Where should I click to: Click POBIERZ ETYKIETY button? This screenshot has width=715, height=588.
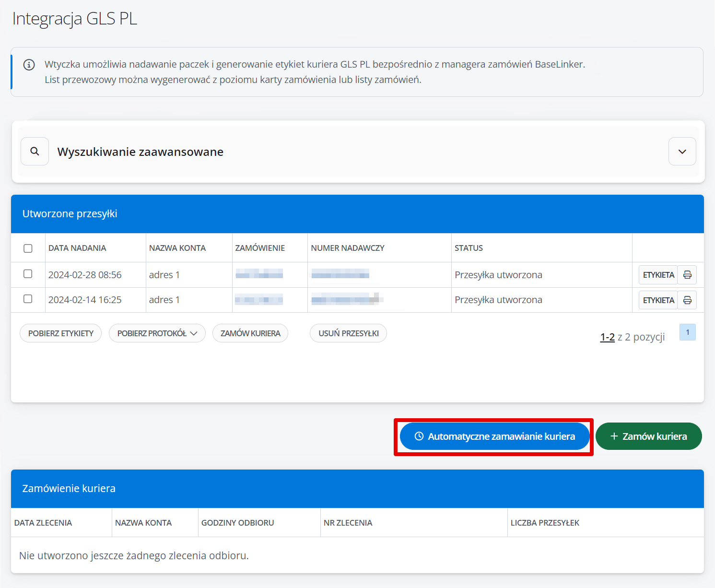pyautogui.click(x=61, y=333)
